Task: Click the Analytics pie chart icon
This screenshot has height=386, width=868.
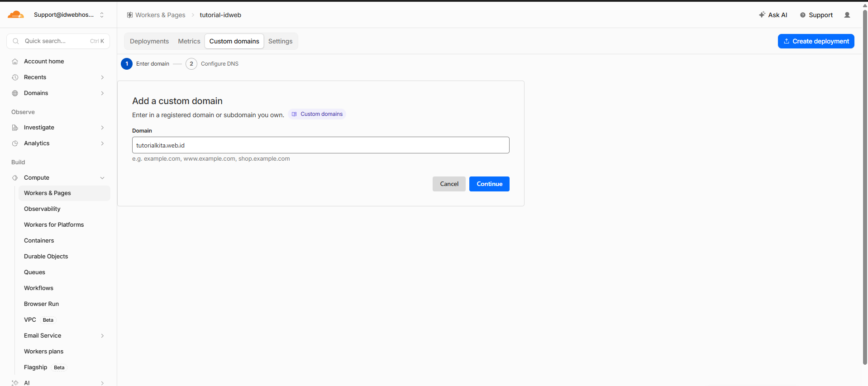Action: coord(15,143)
